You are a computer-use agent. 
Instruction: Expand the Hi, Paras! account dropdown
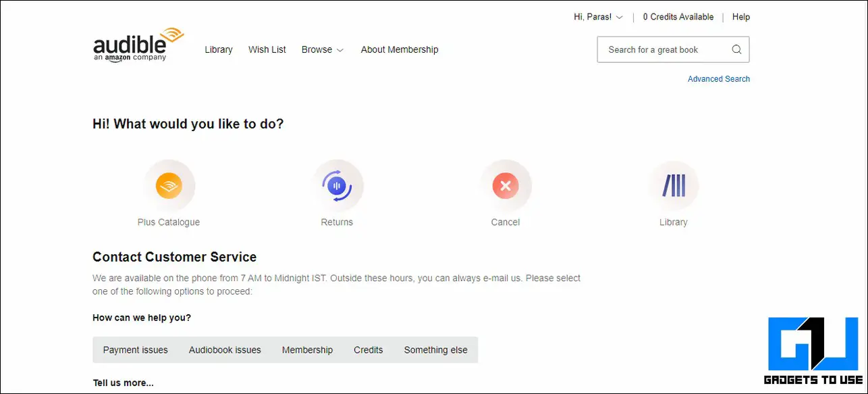pyautogui.click(x=598, y=17)
